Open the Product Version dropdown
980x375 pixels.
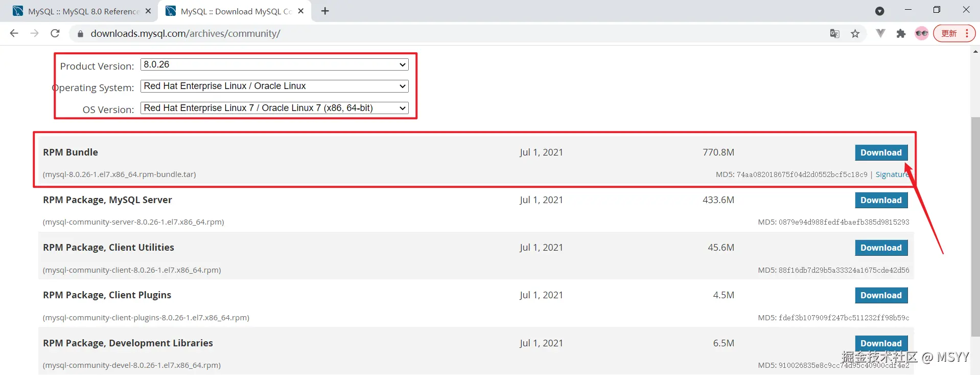tap(274, 64)
